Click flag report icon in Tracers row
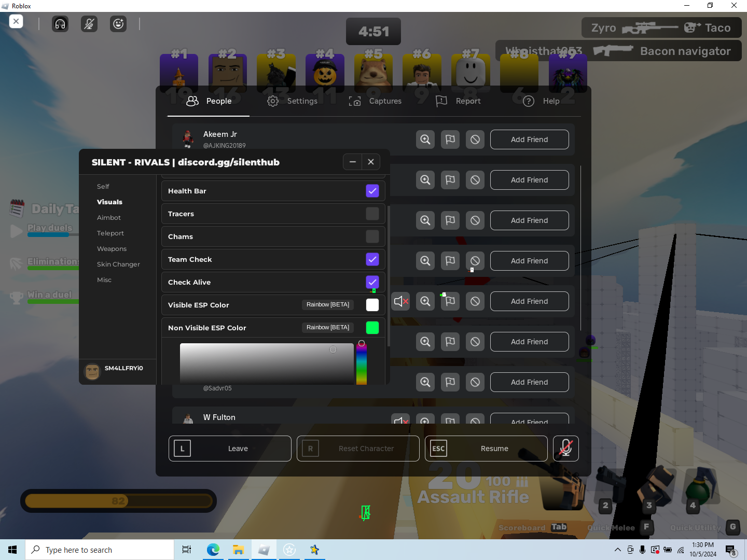Image resolution: width=747 pixels, height=560 pixels. (x=450, y=220)
